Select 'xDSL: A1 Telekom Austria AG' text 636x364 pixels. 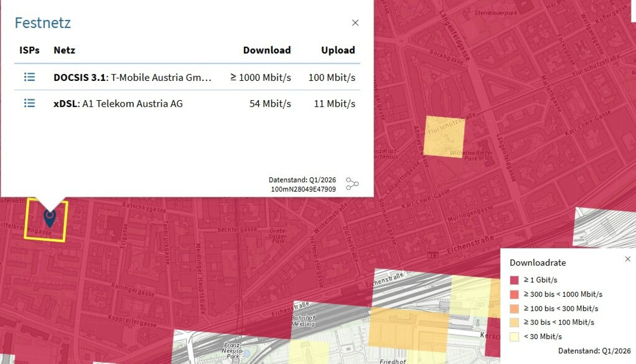click(x=118, y=103)
